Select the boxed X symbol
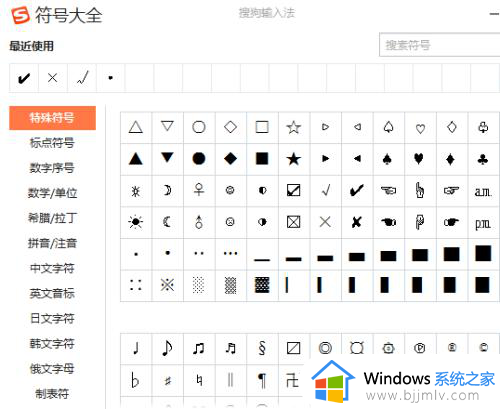The image size is (500, 409). point(294,222)
